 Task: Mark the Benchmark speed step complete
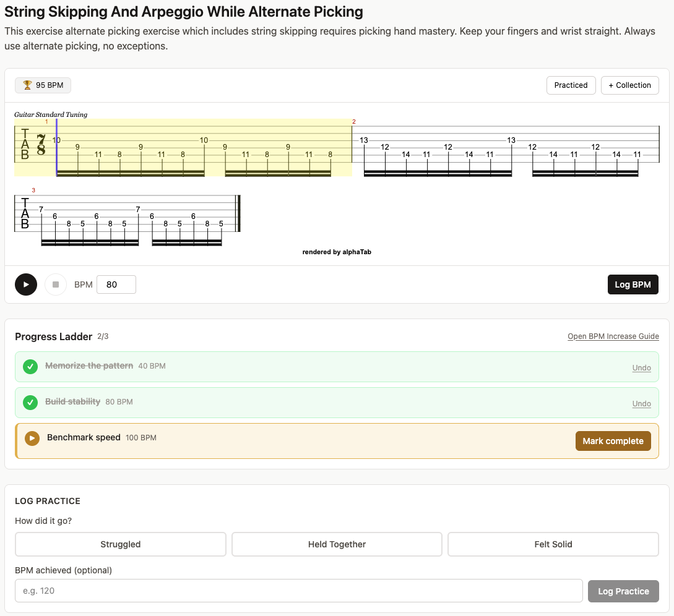coord(613,441)
